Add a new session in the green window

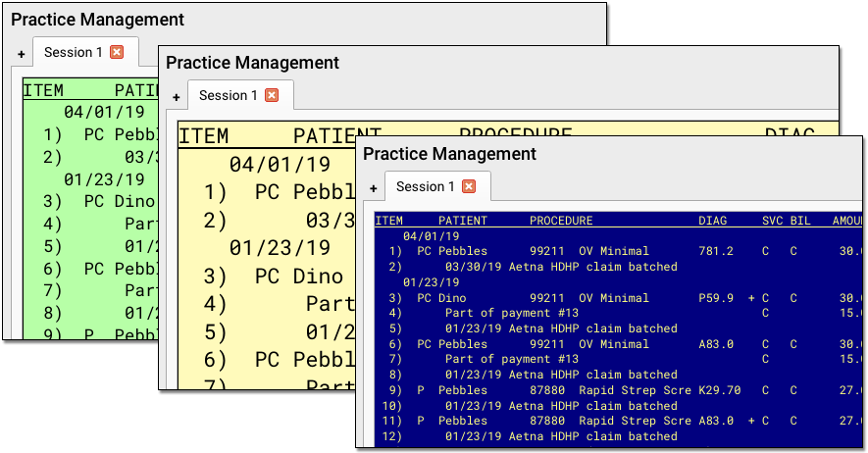pyautogui.click(x=21, y=54)
